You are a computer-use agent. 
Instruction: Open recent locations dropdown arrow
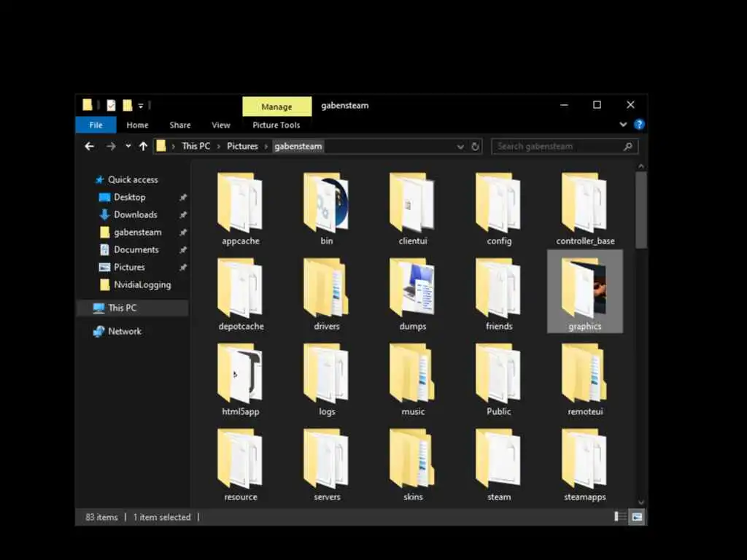tap(128, 146)
